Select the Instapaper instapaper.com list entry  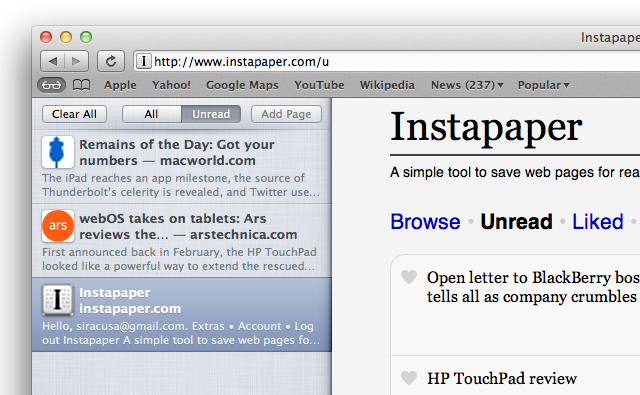[x=182, y=315]
